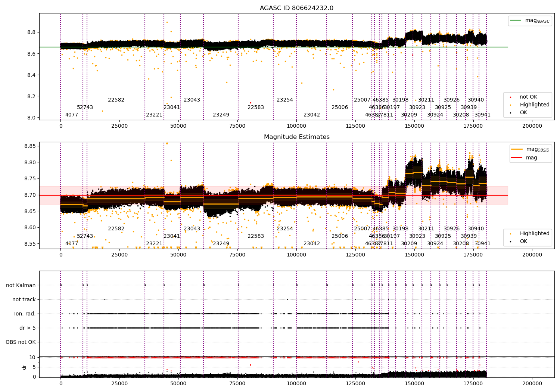560x392 pixels.
Task: Select obsid label 25006 in the Magnitude Estimates plot
Action: point(340,236)
